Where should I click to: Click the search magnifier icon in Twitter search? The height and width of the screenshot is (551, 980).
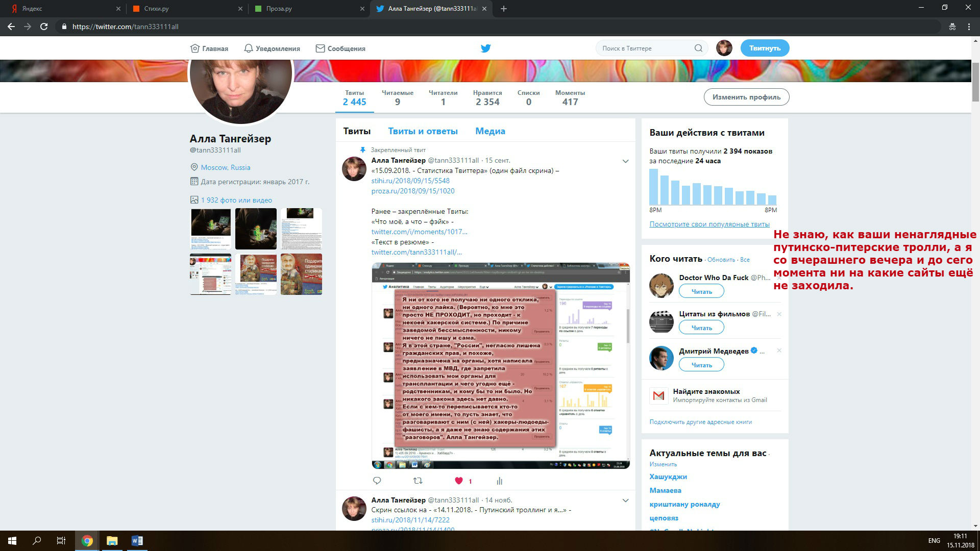(x=698, y=48)
